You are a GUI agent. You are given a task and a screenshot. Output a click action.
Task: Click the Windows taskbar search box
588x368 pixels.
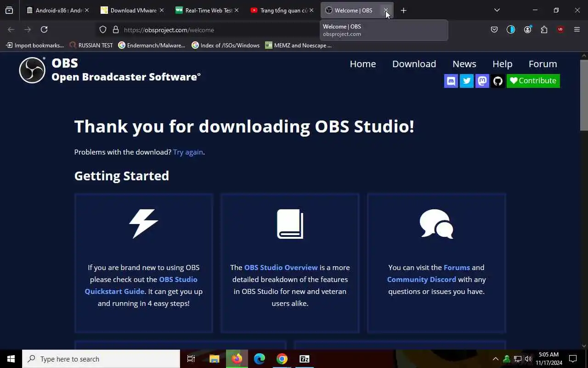click(101, 359)
